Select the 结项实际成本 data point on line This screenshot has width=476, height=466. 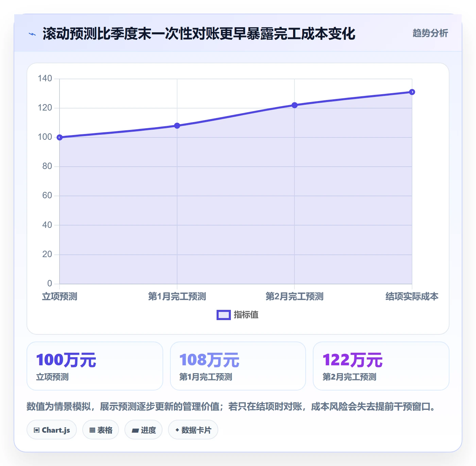[x=412, y=92]
